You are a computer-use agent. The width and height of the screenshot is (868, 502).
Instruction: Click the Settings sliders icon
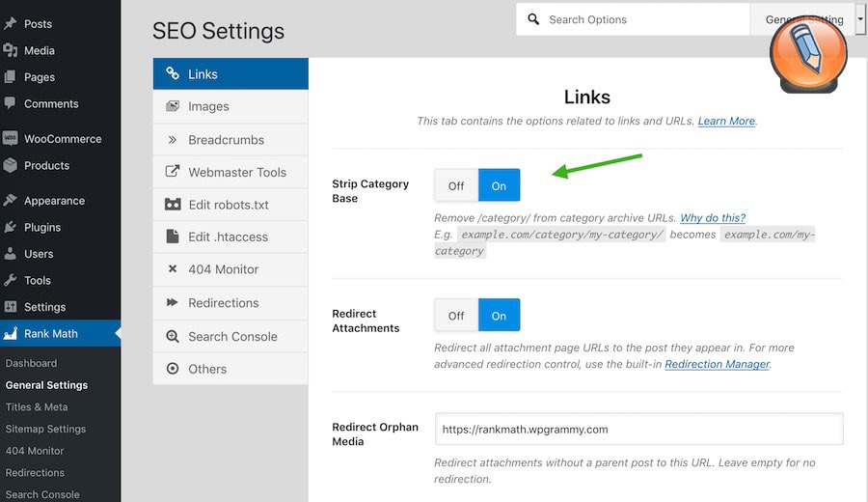(10, 306)
